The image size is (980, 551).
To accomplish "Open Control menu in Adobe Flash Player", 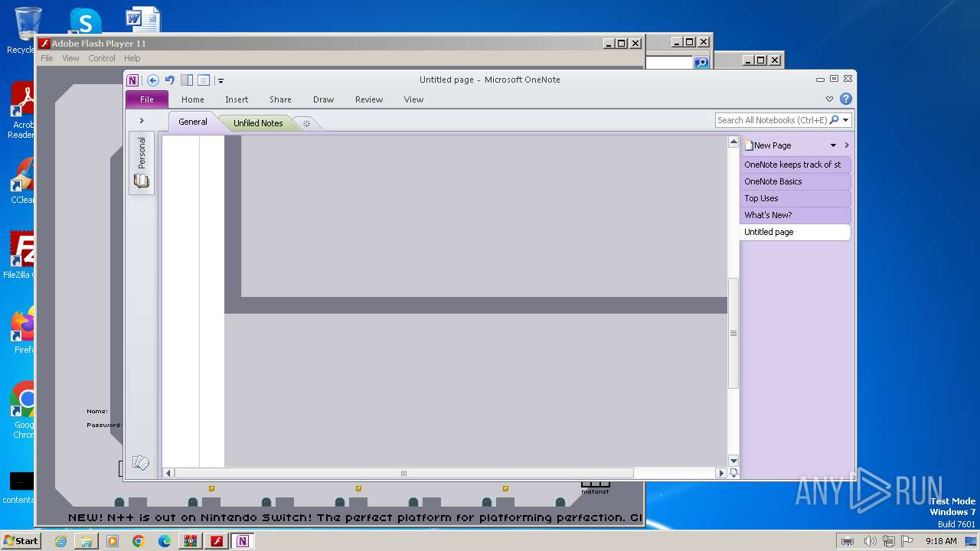I will (102, 58).
